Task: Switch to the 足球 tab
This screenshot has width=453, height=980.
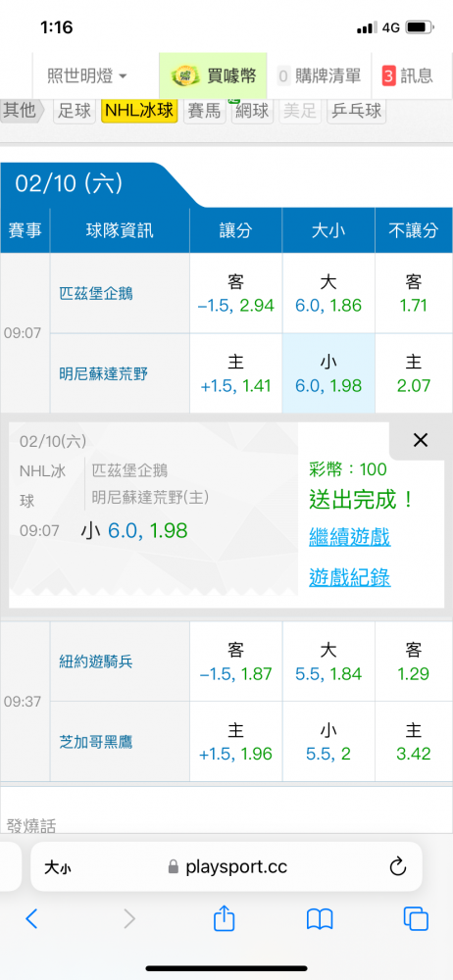Action: tap(74, 112)
